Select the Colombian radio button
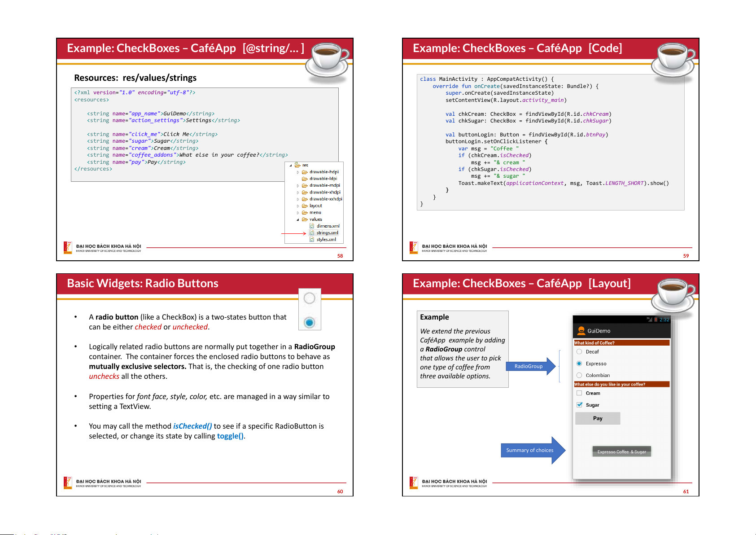This screenshot has width=756, height=535. click(579, 375)
